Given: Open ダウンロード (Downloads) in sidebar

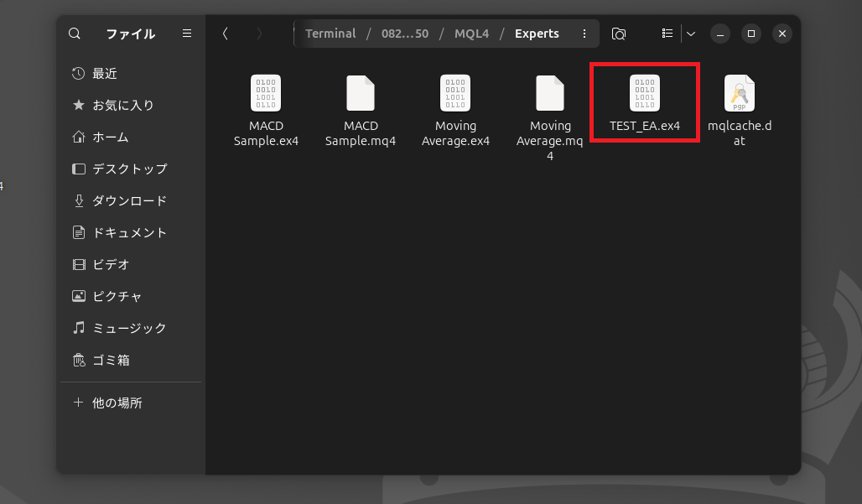Looking at the screenshot, I should pyautogui.click(x=129, y=200).
